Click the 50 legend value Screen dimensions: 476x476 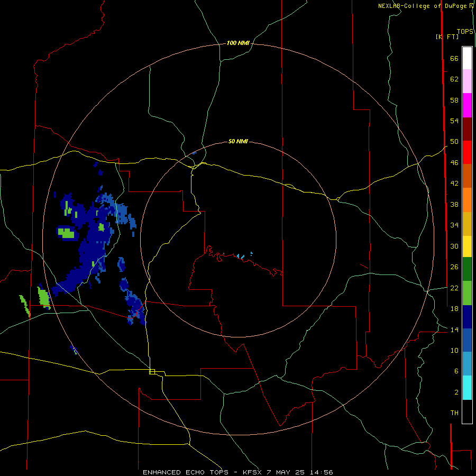[x=454, y=141]
